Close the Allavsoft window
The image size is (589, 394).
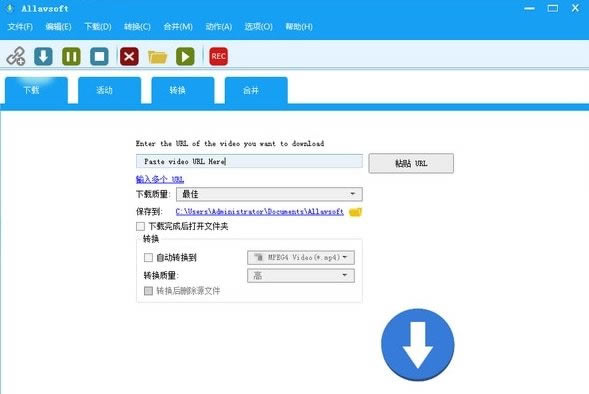tap(575, 8)
